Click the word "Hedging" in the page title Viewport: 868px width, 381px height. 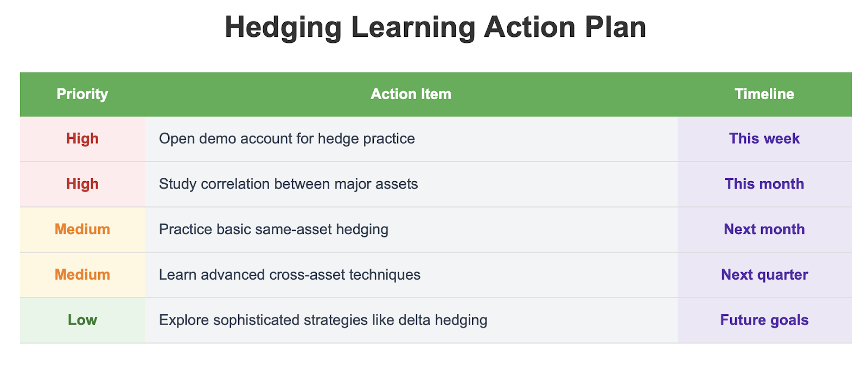(283, 28)
